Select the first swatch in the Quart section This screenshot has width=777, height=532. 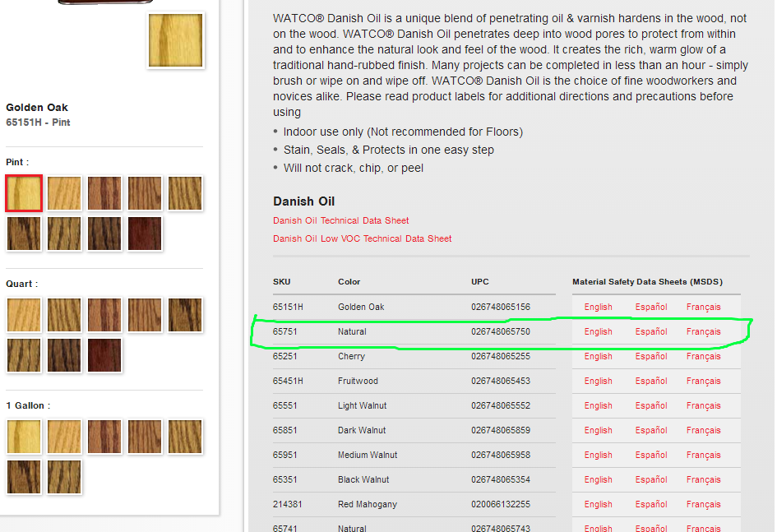click(x=24, y=315)
